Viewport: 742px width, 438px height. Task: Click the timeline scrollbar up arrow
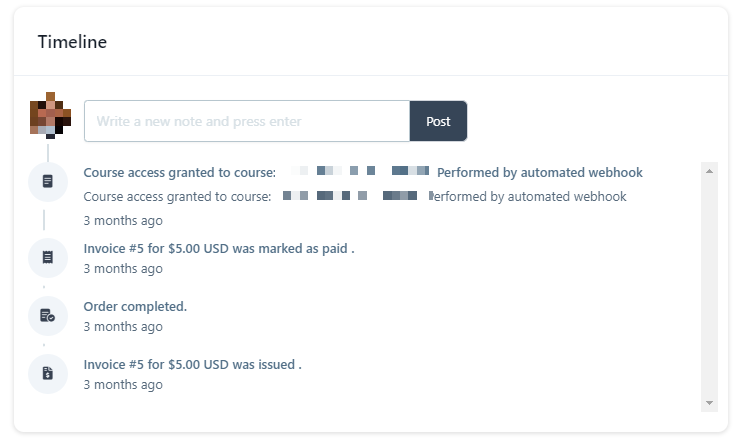tap(709, 171)
